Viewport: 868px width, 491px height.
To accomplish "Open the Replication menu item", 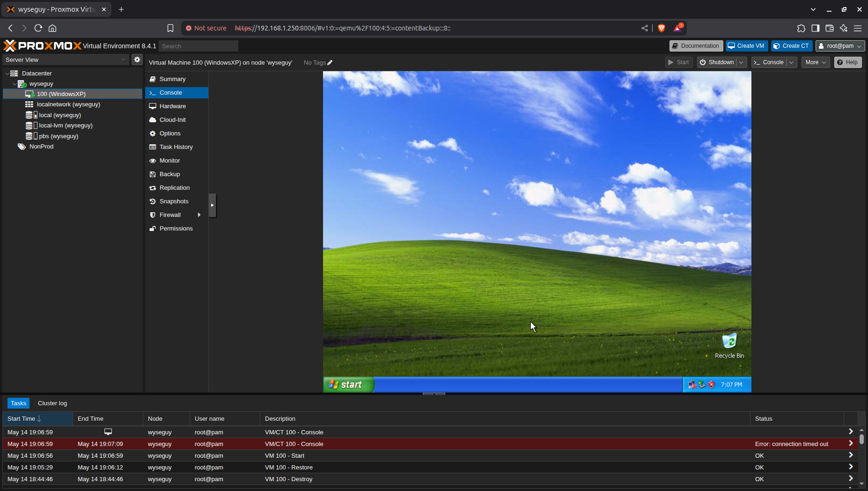I will point(177,188).
